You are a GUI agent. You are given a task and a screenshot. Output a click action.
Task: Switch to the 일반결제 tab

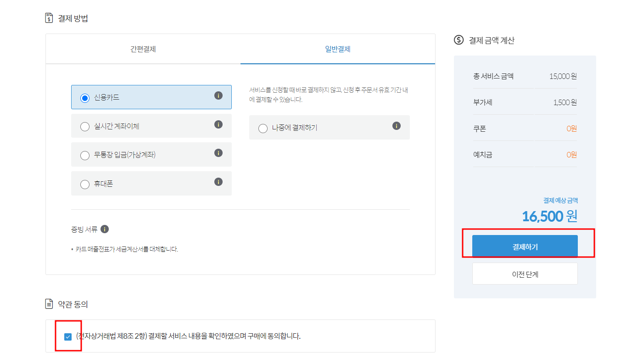[337, 49]
